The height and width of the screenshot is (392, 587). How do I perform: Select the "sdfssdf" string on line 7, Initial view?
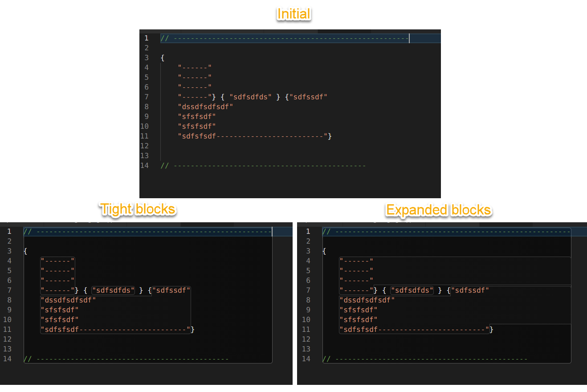point(310,97)
